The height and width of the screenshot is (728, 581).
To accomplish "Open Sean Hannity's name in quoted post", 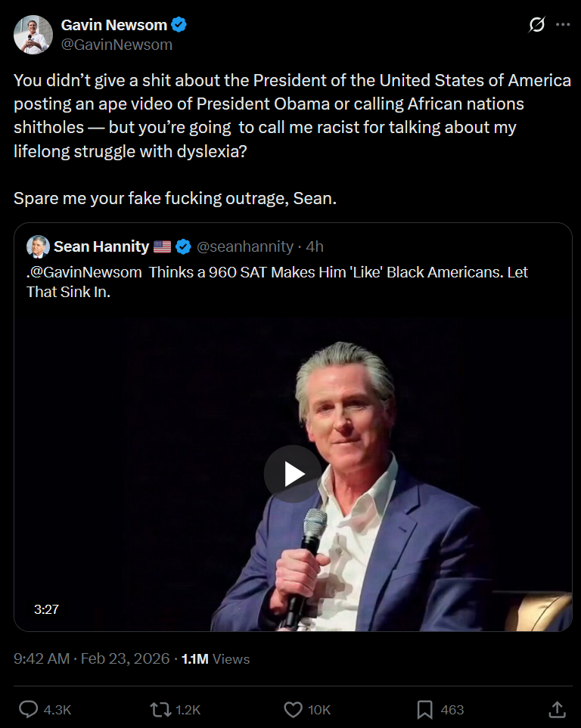I will [101, 246].
